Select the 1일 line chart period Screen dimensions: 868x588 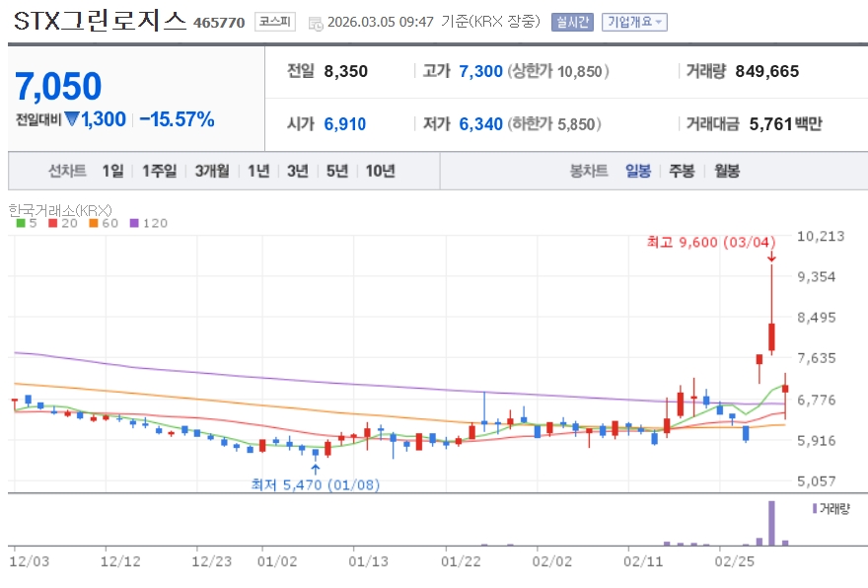[112, 171]
